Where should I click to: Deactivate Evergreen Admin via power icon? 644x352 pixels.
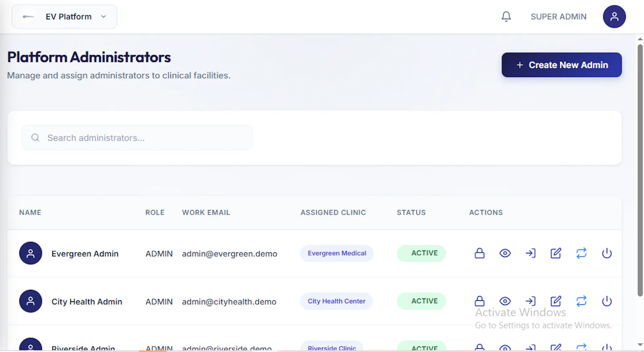click(x=607, y=253)
